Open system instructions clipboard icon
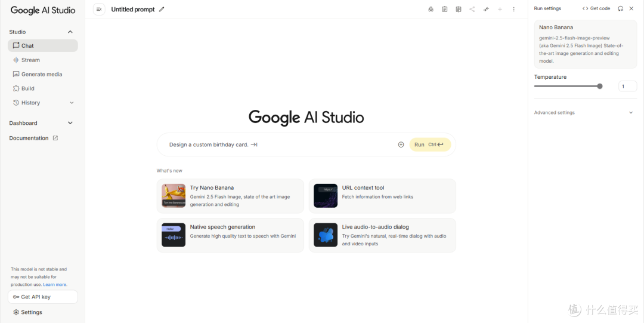The image size is (644, 323). (x=444, y=9)
